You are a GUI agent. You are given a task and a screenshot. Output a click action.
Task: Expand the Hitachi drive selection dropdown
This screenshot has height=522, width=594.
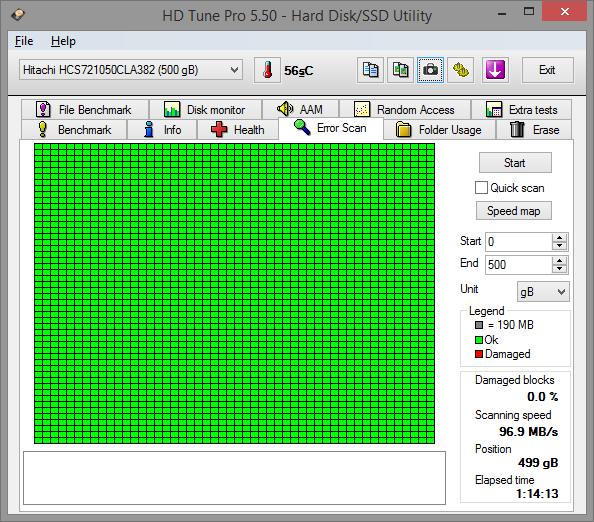pyautogui.click(x=131, y=70)
